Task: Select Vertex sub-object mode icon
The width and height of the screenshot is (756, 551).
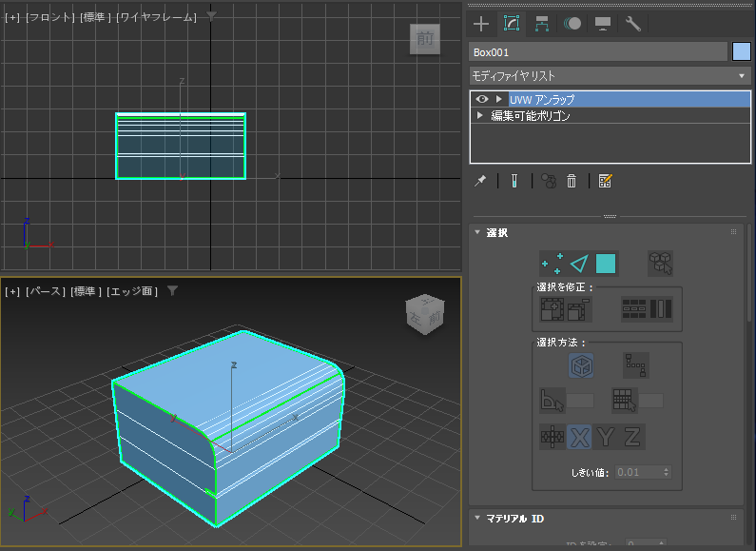Action: [x=553, y=264]
